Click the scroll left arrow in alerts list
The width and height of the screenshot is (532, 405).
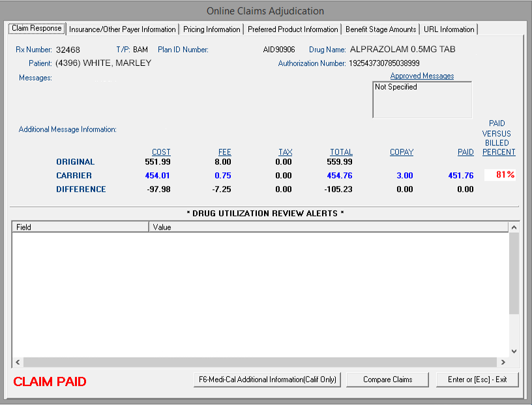18,362
